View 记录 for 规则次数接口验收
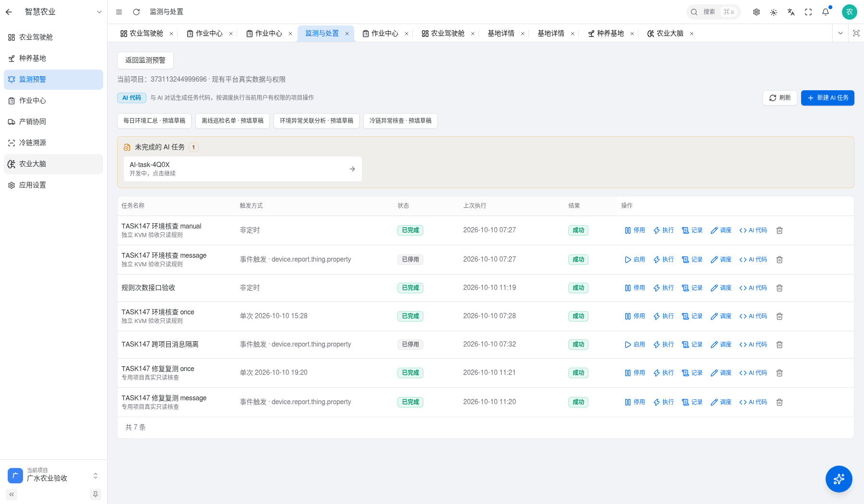The width and height of the screenshot is (864, 504). pyautogui.click(x=693, y=288)
